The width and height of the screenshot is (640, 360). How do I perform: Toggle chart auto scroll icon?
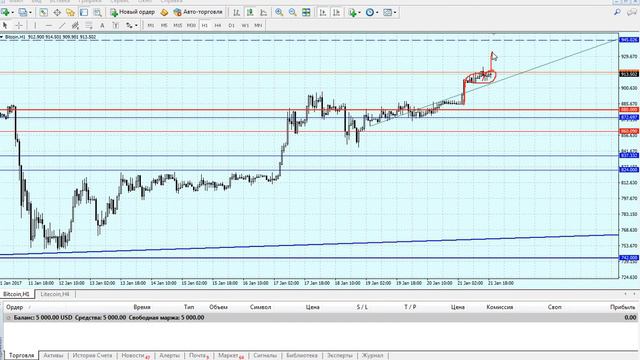322,13
